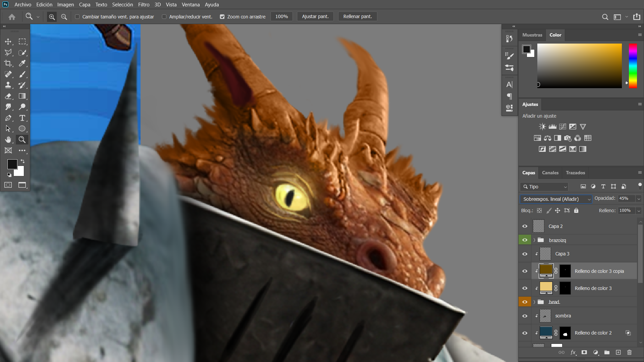Viewport: 644px width, 362px height.
Task: Select the Dodge tool
Action: (22, 107)
